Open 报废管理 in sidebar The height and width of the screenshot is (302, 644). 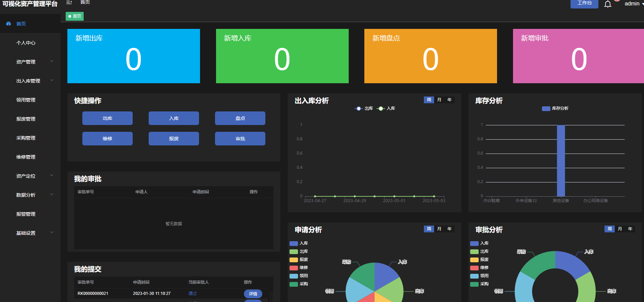30,119
